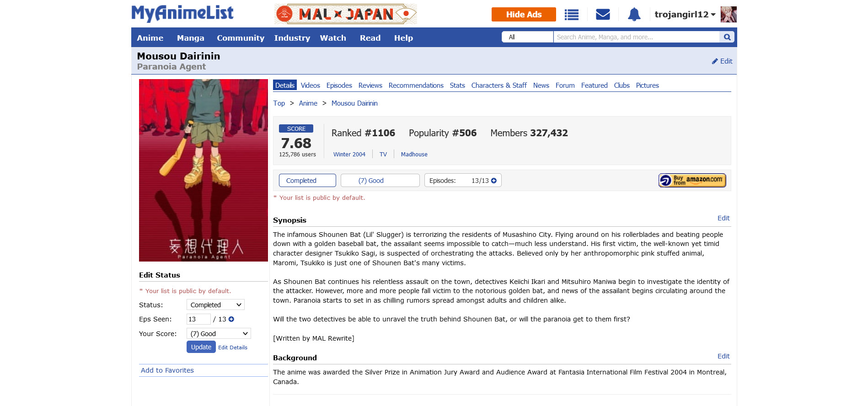Click the Popularity #506 text
The height and width of the screenshot is (406, 868).
pos(443,133)
